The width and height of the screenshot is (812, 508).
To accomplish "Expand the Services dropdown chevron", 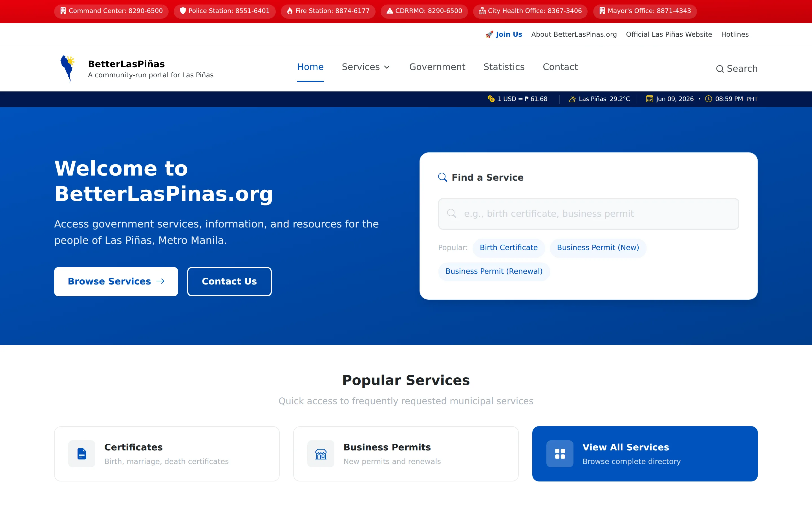I will click(387, 67).
